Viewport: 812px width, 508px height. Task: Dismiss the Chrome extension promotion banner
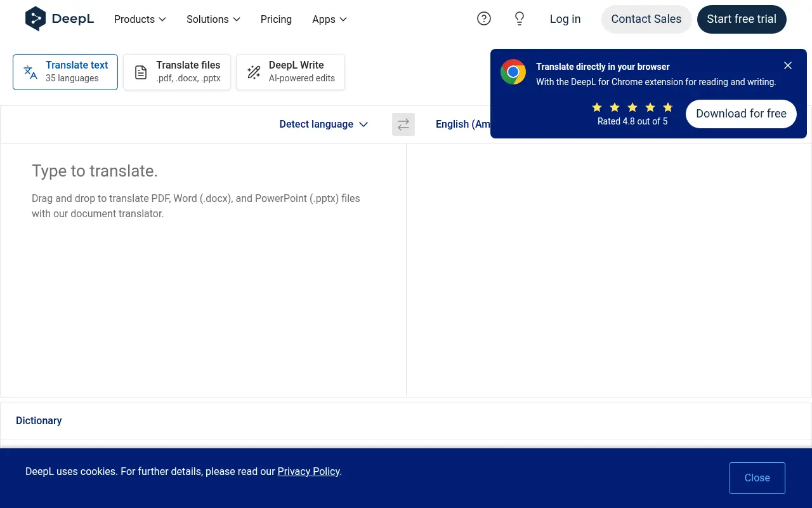788,65
